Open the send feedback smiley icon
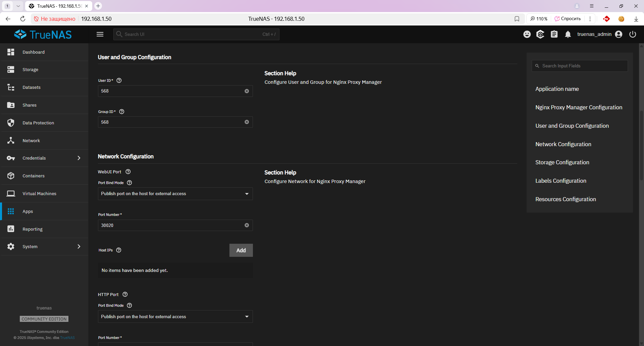This screenshot has width=644, height=346. point(527,34)
